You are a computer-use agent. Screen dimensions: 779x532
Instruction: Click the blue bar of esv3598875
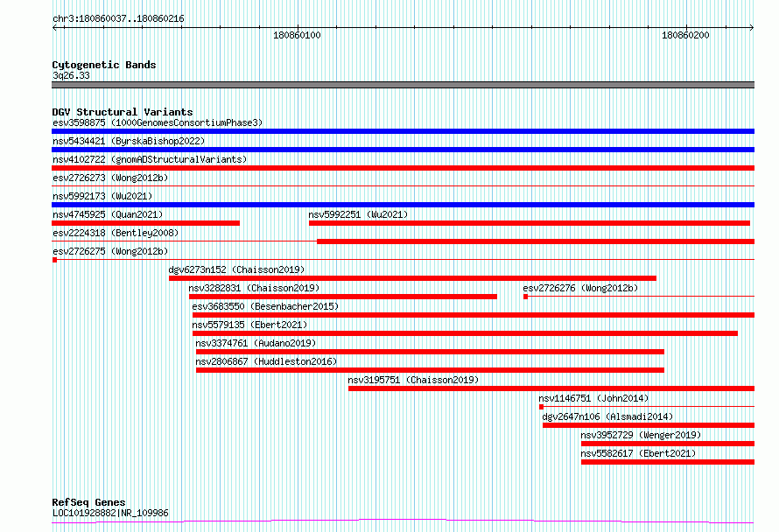[403, 131]
